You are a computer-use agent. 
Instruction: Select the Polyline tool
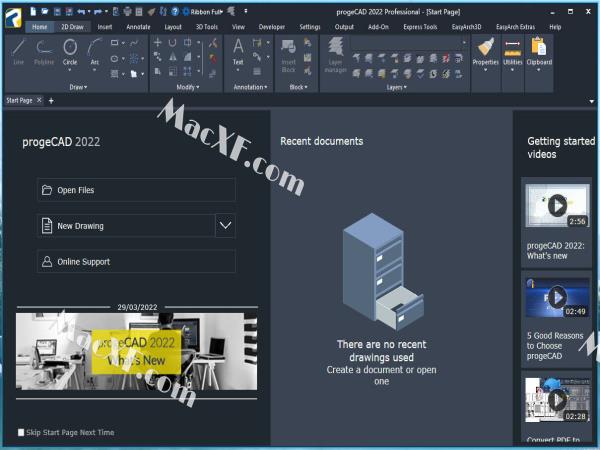44,52
